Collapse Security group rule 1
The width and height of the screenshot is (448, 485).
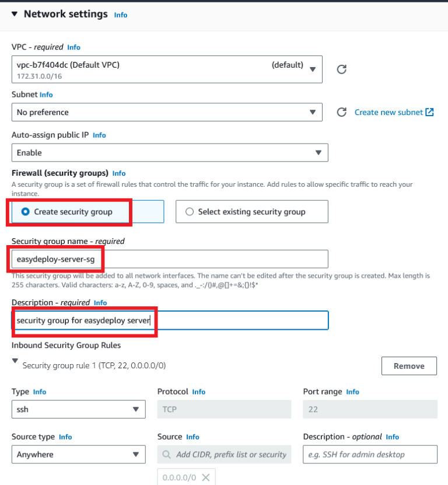[15, 361]
